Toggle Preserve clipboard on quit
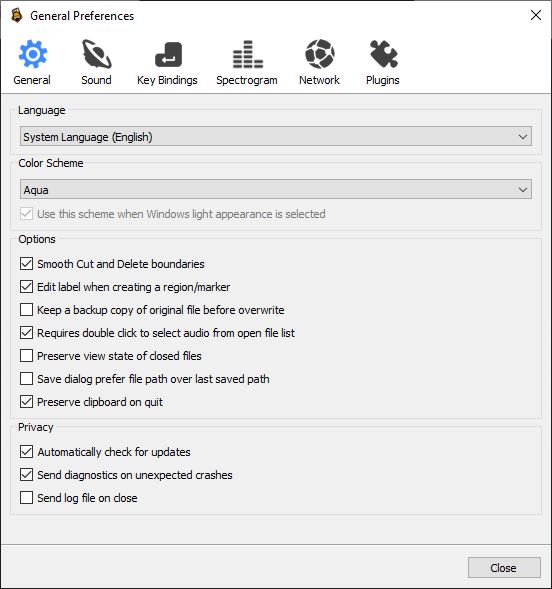 click(26, 402)
